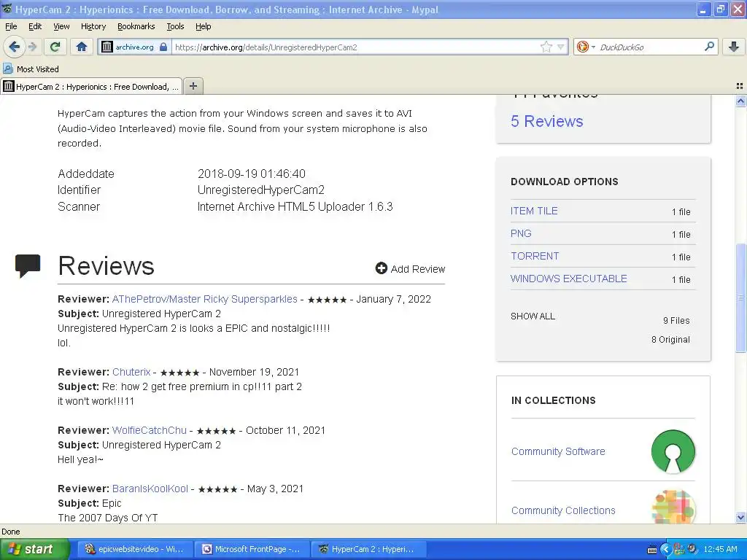Go to the browser Home page

point(82,47)
